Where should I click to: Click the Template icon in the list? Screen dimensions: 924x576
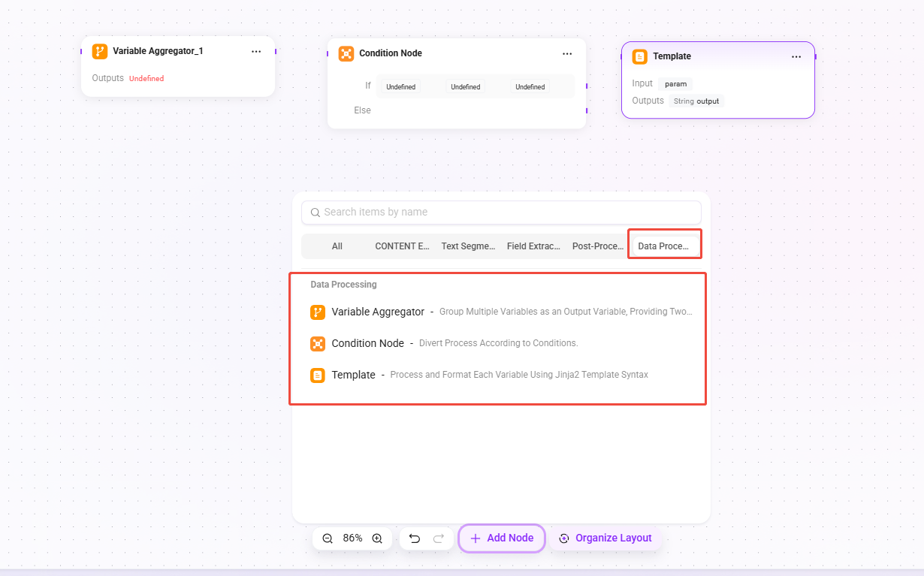tap(318, 375)
